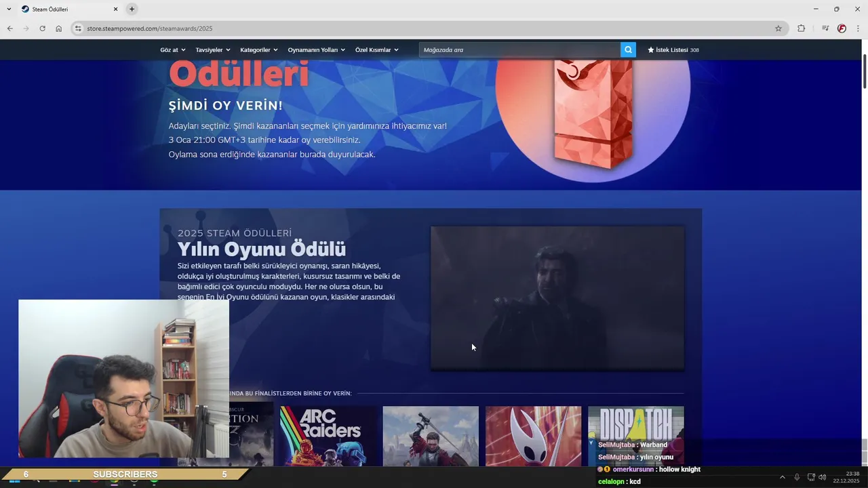This screenshot has width=868, height=488.
Task: Click the SUBSCRIBERS overlay label
Action: tap(125, 474)
